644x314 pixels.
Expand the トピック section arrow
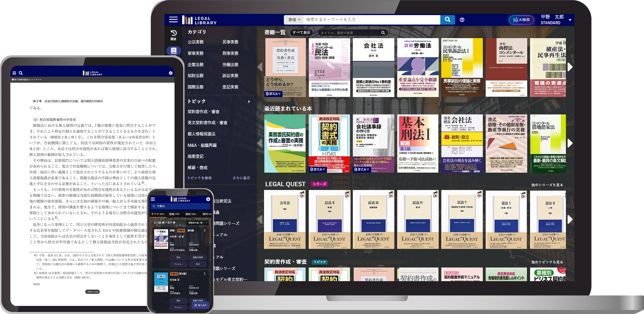click(249, 101)
